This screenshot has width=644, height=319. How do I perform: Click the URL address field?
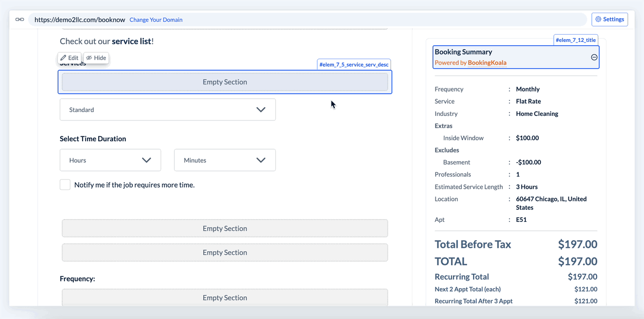tap(80, 19)
